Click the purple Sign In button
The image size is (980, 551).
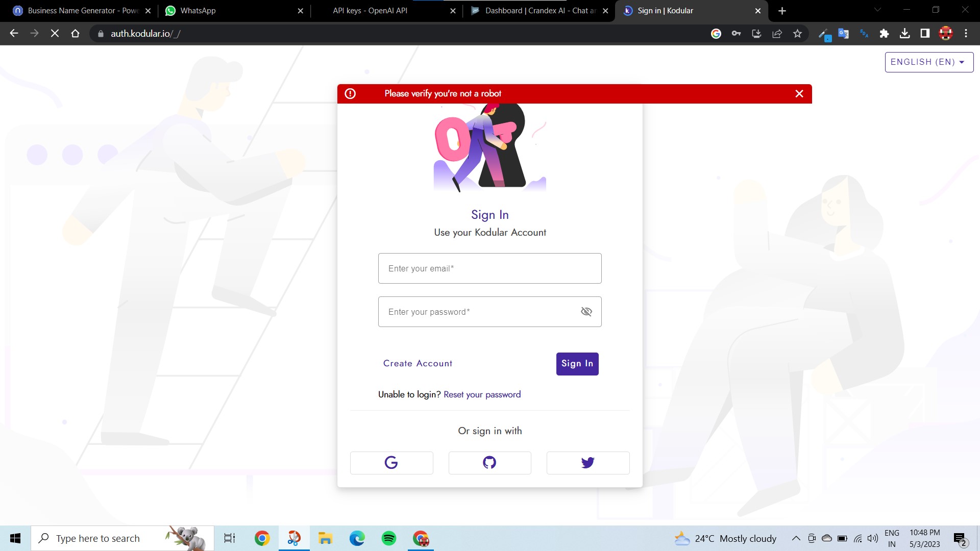577,364
